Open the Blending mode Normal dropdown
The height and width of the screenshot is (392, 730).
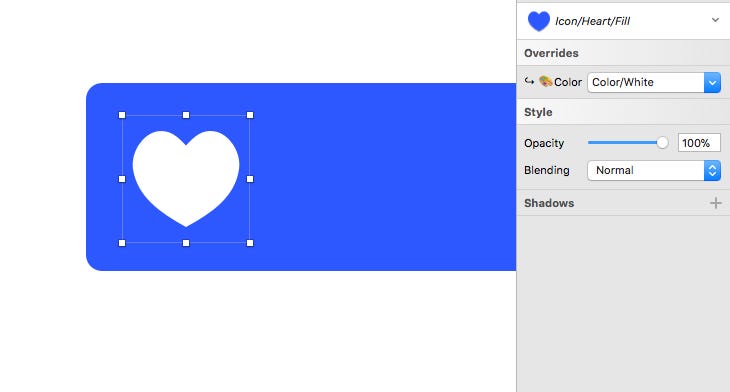click(x=654, y=170)
